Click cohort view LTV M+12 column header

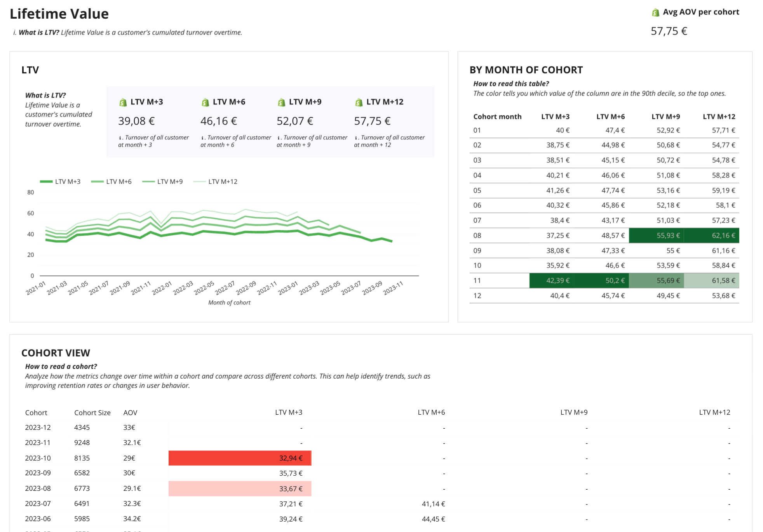click(714, 412)
